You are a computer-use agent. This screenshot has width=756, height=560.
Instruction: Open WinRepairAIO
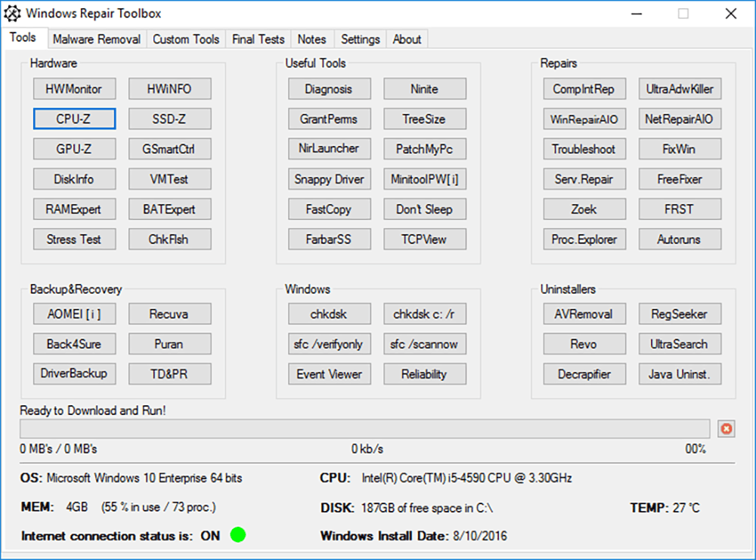point(584,119)
